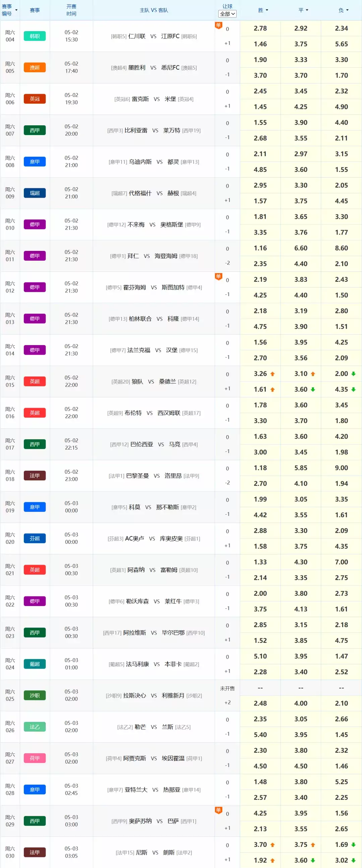The width and height of the screenshot is (362, 868).
Task: Select win odds 1.16 for 拜仁
Action: (260, 248)
